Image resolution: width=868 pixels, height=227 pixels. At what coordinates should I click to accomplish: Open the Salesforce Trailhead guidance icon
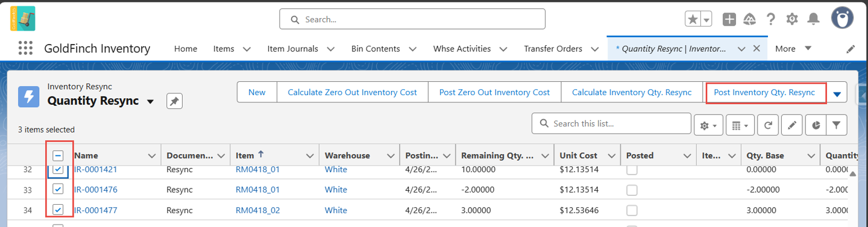tap(750, 19)
